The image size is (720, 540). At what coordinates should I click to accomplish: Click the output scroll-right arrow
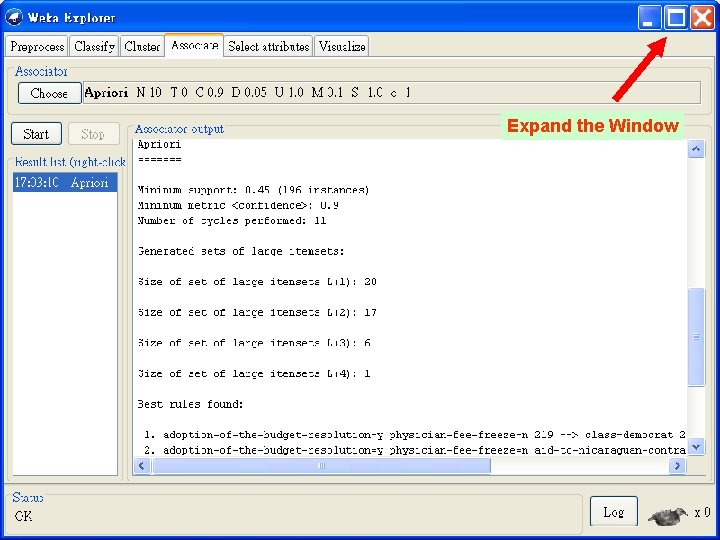click(x=677, y=466)
